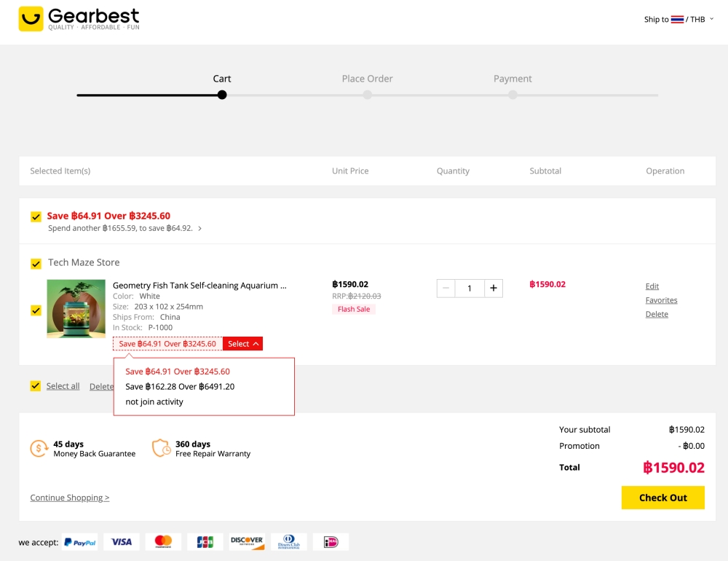This screenshot has width=728, height=561.
Task: Click the Thailand flag icon
Action: (677, 19)
